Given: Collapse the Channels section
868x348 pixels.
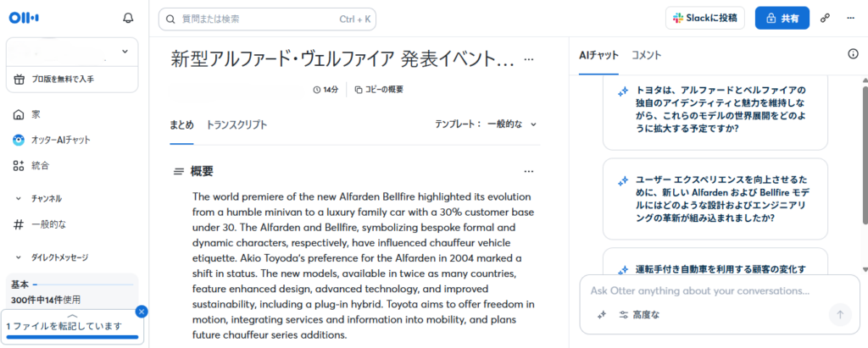Looking at the screenshot, I should click(19, 198).
